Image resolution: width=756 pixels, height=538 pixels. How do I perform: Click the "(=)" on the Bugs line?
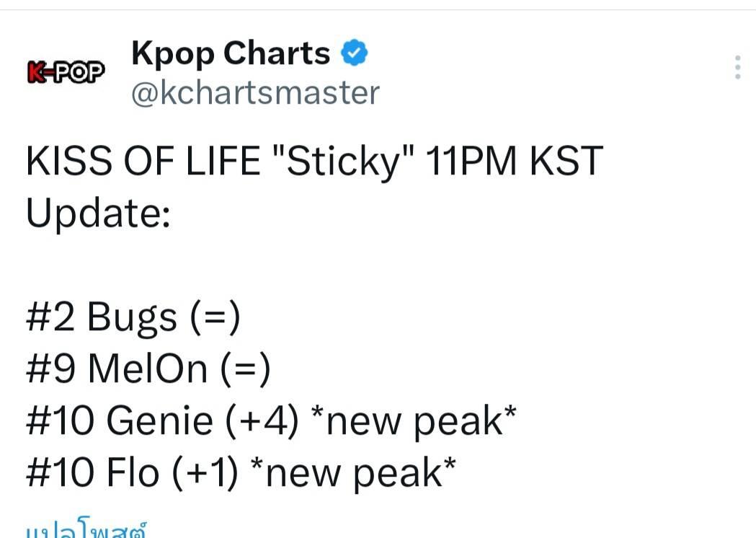tap(215, 318)
